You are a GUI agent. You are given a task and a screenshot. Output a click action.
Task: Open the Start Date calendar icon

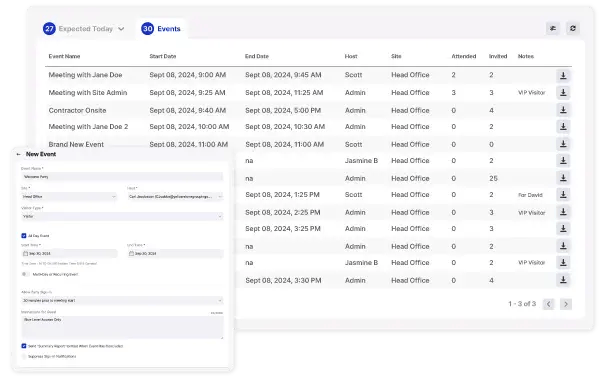[25, 254]
